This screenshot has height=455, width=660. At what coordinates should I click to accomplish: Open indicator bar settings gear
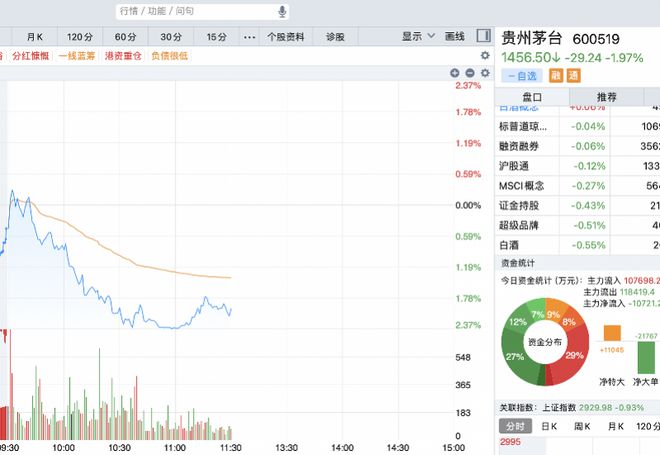tap(486, 56)
